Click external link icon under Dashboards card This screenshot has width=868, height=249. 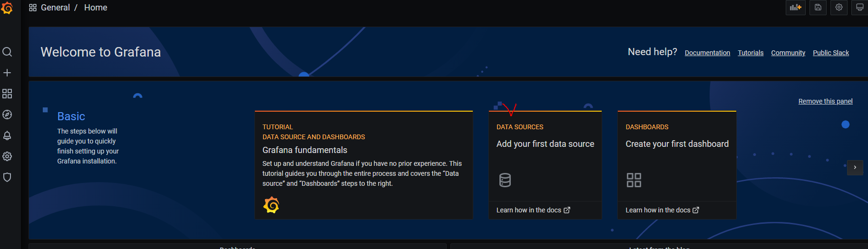pos(696,210)
